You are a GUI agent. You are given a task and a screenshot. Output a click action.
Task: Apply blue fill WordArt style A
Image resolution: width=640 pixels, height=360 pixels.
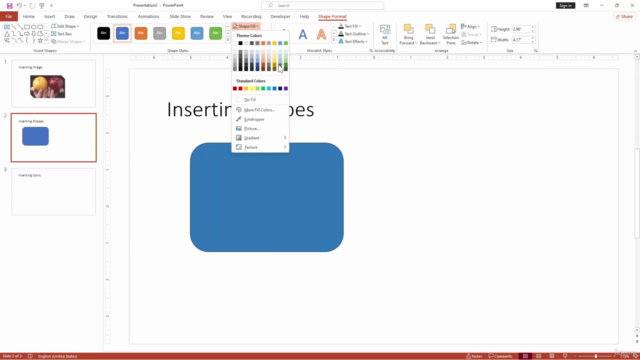click(x=302, y=34)
